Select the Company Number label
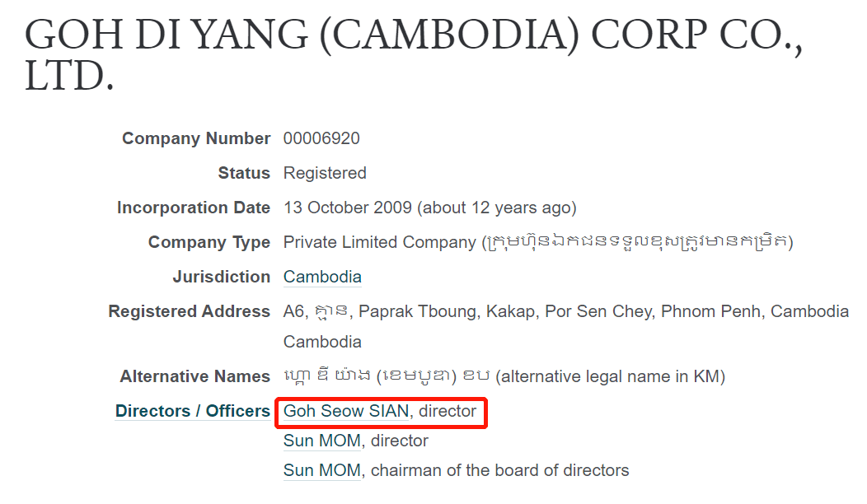Viewport: 867px width, 504px height. tap(196, 139)
